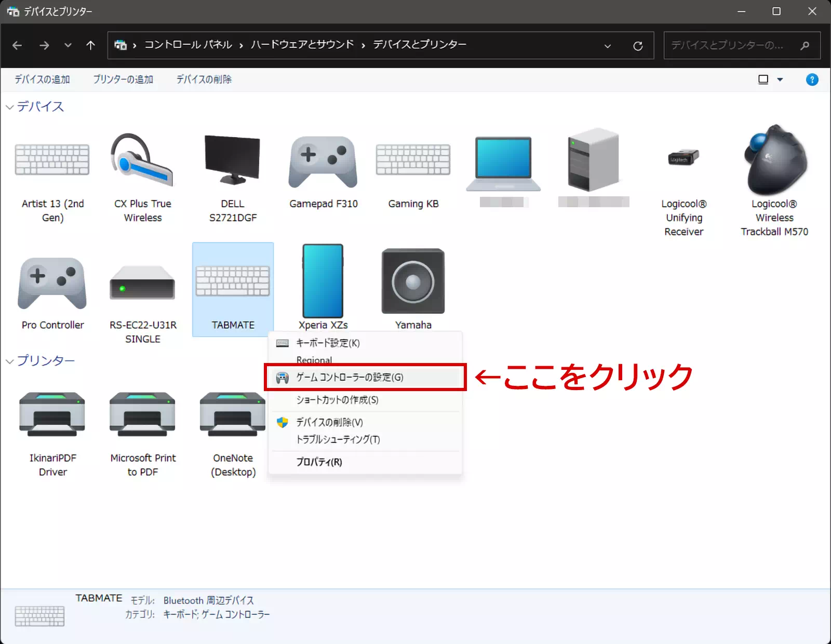
Task: Choose トラブルシューティング(T) menu item
Action: coord(365,440)
